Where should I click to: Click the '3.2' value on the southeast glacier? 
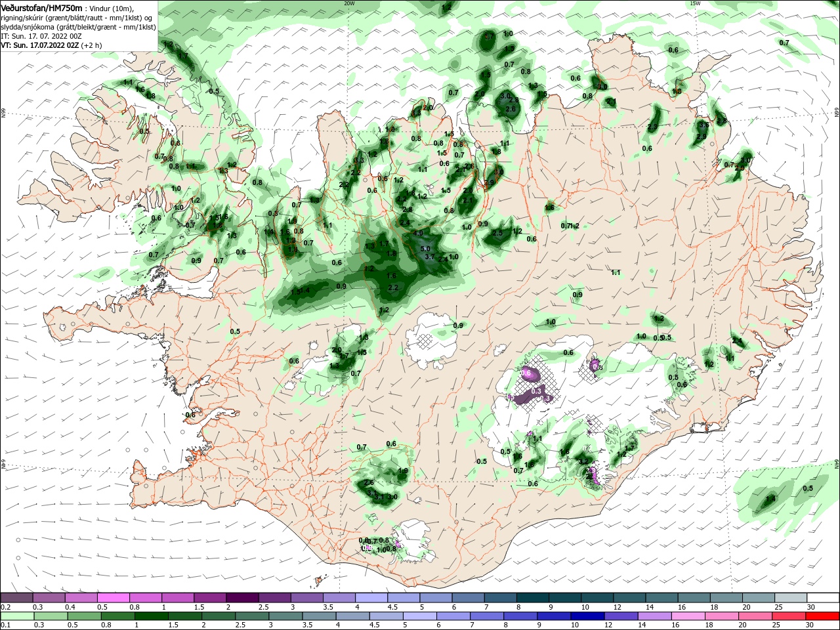coord(584,461)
